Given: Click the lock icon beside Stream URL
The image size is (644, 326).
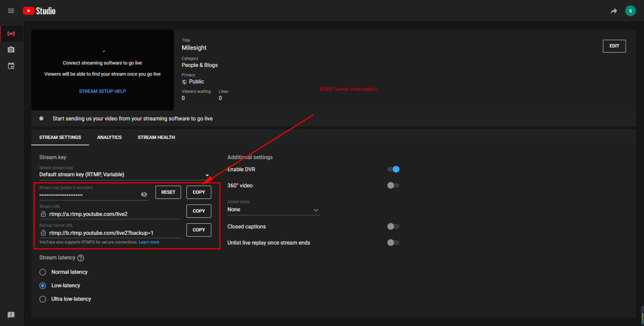Looking at the screenshot, I should point(43,214).
